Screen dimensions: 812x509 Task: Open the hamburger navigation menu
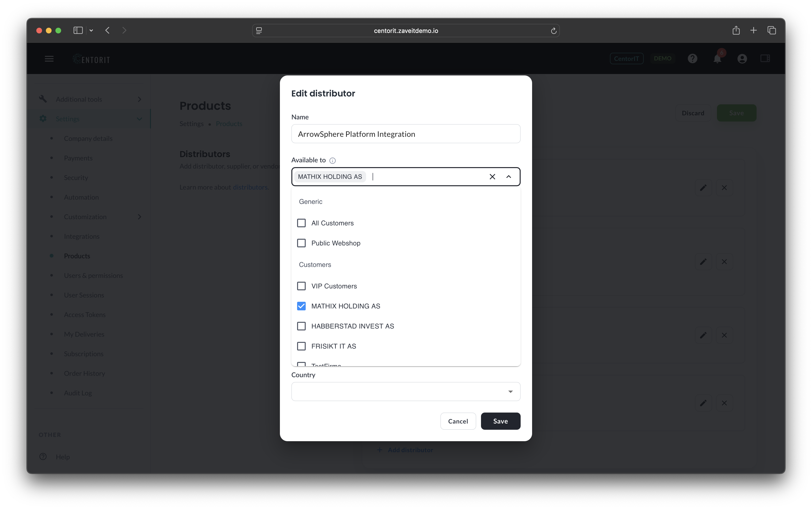point(49,58)
